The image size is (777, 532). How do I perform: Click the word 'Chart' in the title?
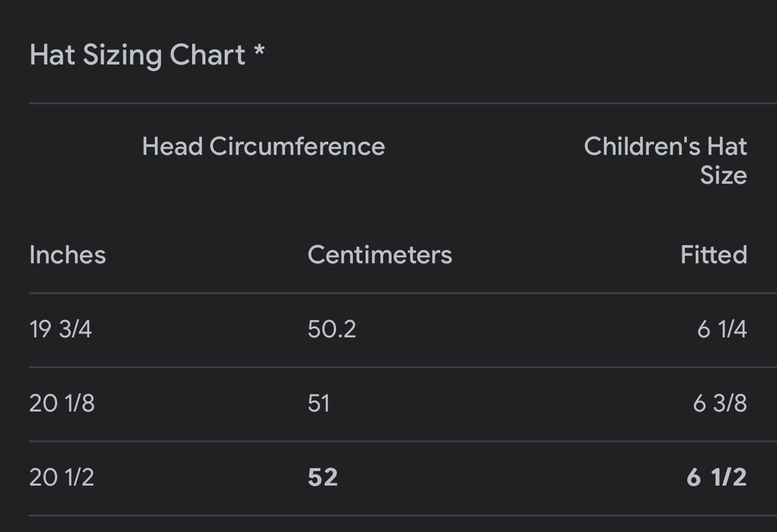207,55
